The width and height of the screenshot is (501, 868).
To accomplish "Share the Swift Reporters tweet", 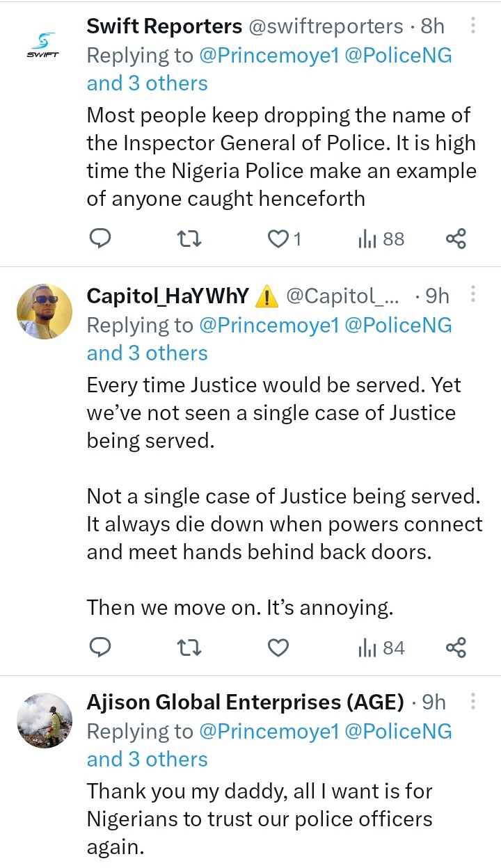I will (x=456, y=239).
